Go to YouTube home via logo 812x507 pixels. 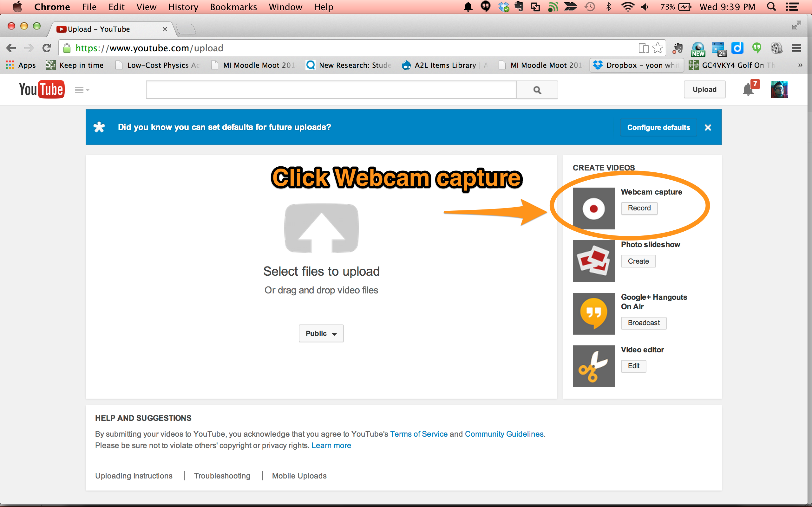pyautogui.click(x=42, y=90)
